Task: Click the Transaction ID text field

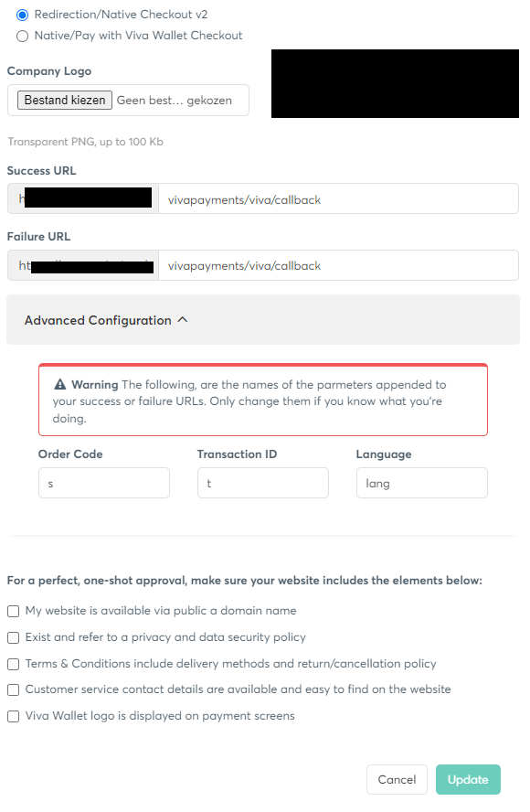Action: [x=262, y=483]
